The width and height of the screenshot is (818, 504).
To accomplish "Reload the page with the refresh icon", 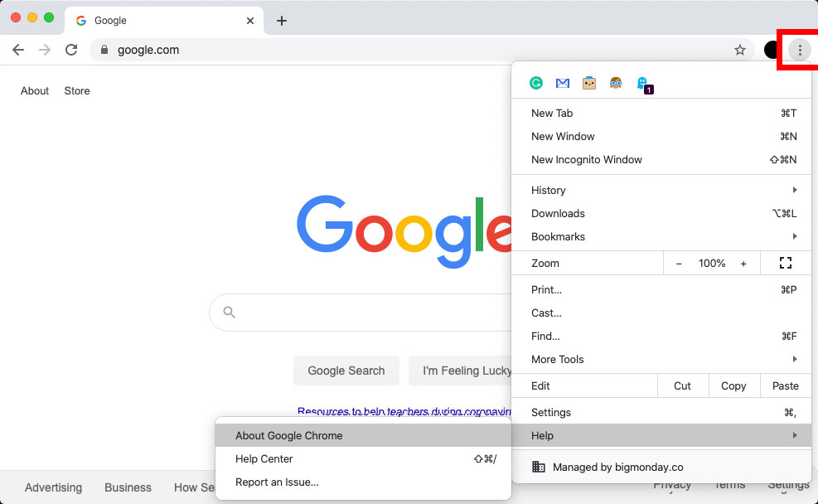I will pos(71,50).
